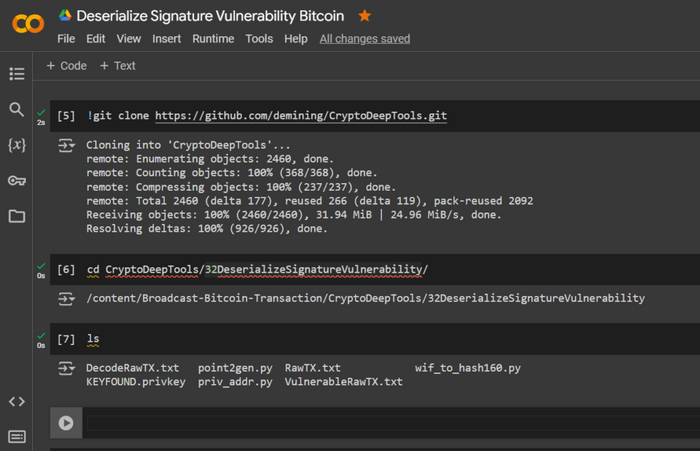Image resolution: width=700 pixels, height=451 pixels.
Task: Open the Runtime menu
Action: click(x=212, y=39)
